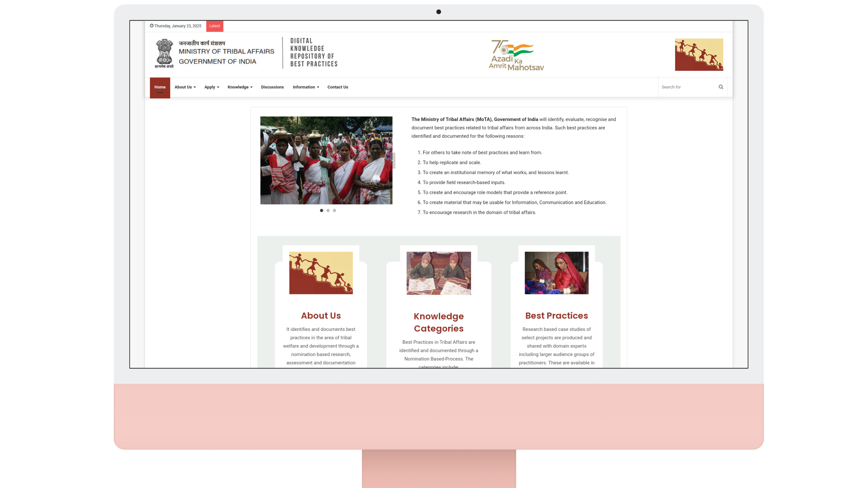Open the Best Practices card photo

[x=556, y=273]
